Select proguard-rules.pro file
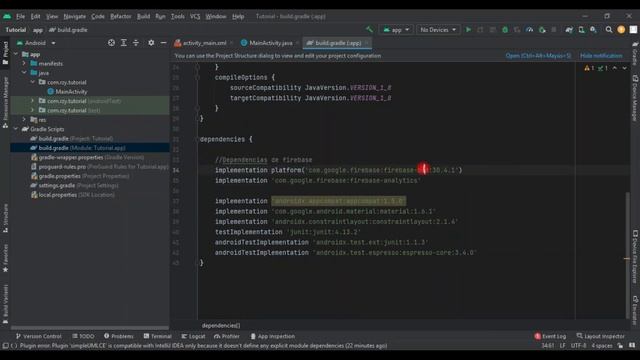This screenshot has width=640, height=360. coord(100,167)
